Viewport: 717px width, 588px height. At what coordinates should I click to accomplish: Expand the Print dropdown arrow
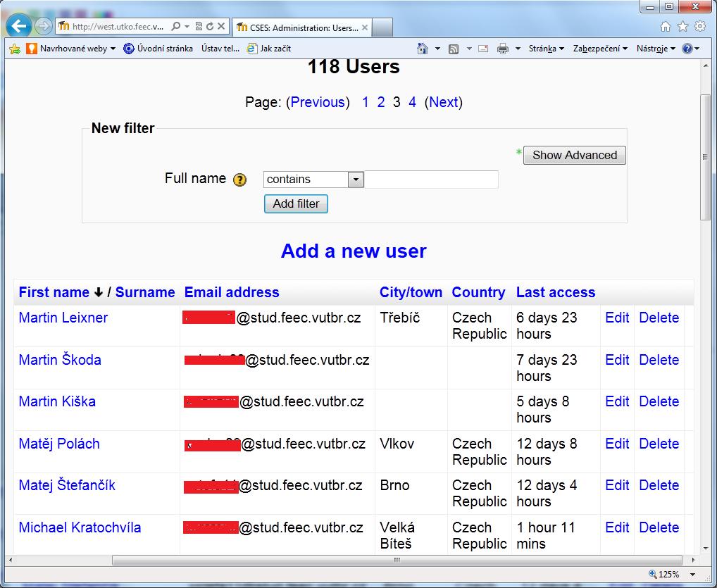[x=518, y=49]
